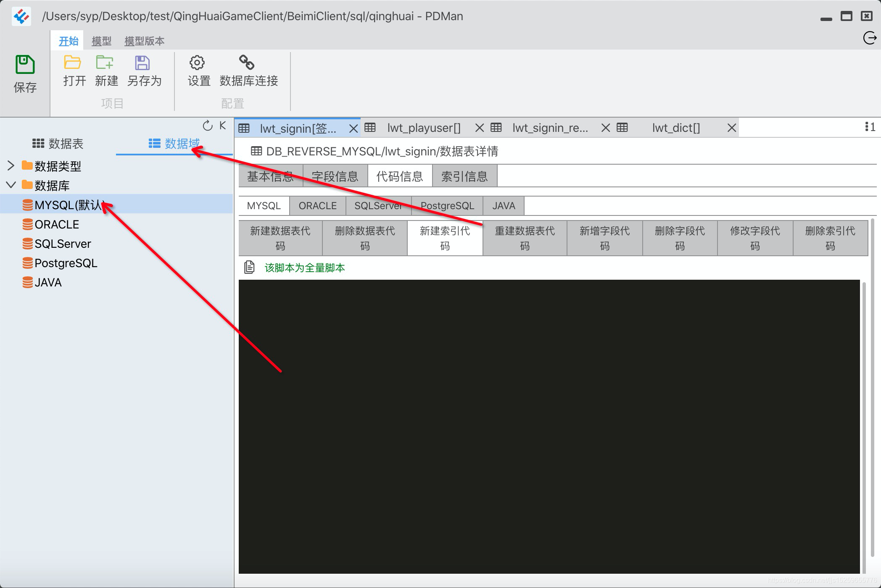
Task: Select PostgreSQL in the database tree
Action: point(66,263)
